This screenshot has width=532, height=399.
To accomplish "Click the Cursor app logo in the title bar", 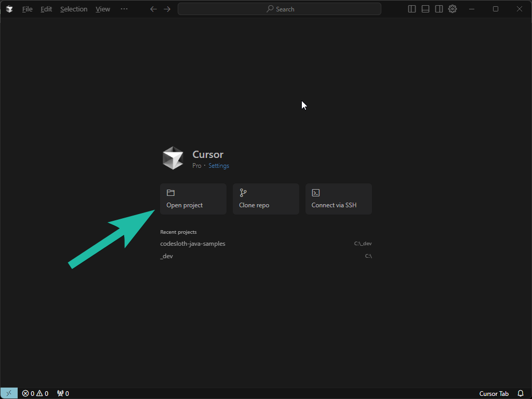I will click(9, 9).
